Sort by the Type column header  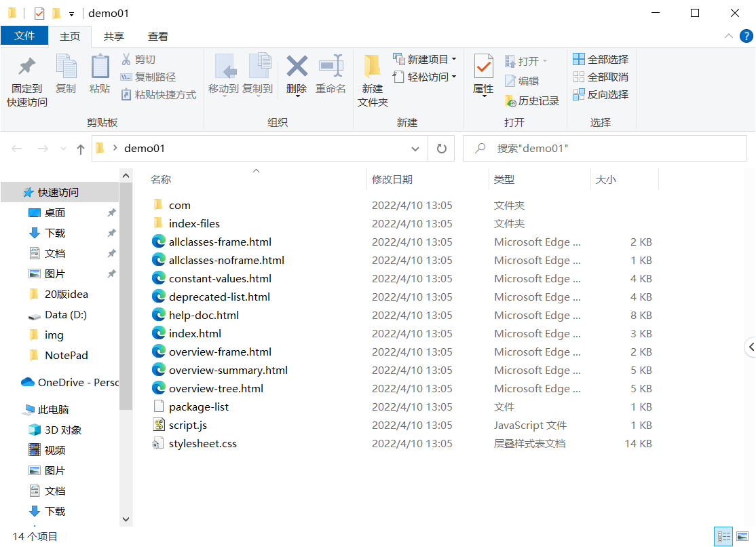(x=504, y=180)
